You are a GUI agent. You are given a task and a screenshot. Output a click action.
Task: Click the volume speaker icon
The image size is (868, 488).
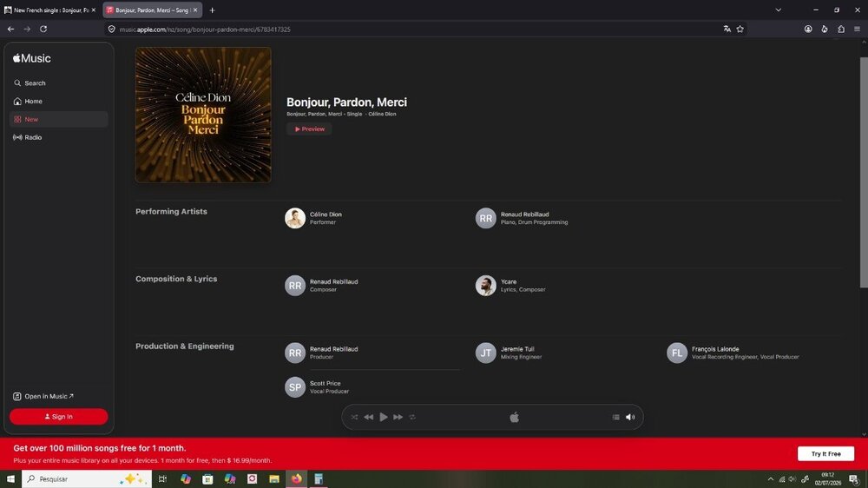630,417
